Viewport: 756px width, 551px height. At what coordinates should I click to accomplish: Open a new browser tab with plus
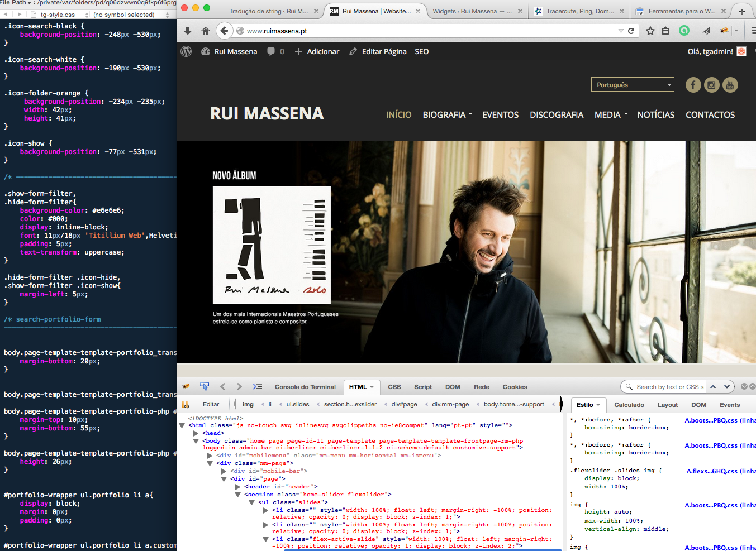pyautogui.click(x=742, y=11)
